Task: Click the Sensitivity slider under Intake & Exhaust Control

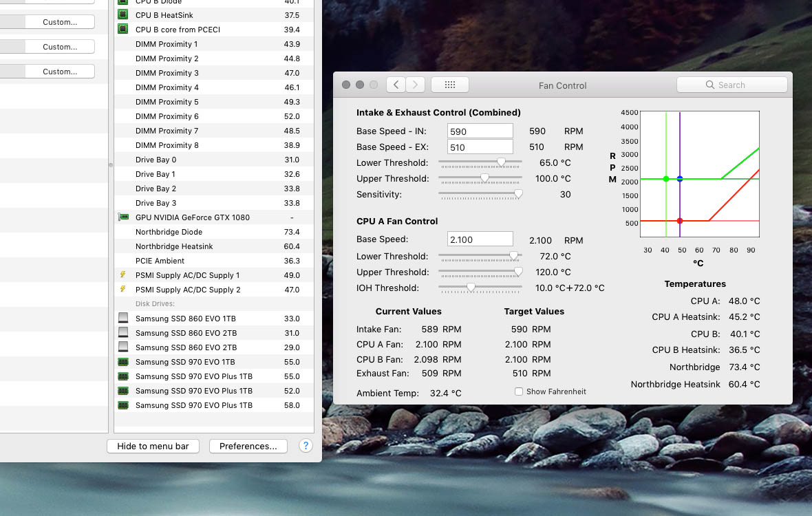Action: click(x=480, y=195)
